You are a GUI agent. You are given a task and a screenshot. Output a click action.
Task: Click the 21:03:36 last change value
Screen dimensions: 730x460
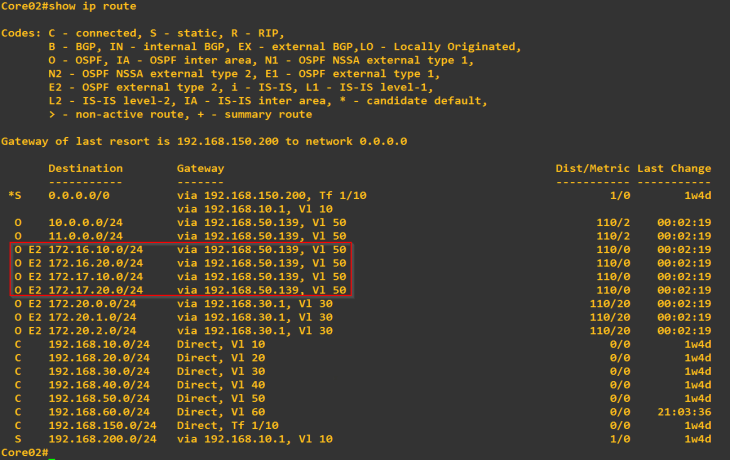point(684,411)
